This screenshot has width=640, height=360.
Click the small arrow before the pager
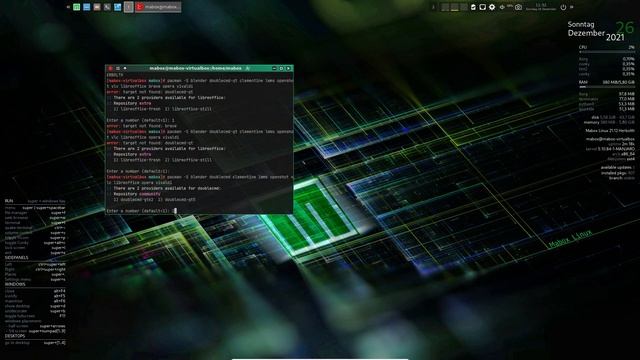click(x=433, y=7)
